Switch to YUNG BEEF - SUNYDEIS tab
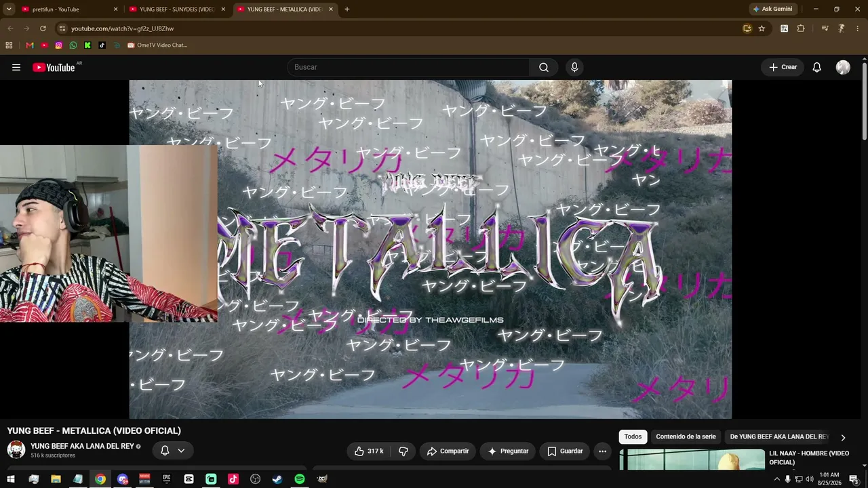 [176, 9]
